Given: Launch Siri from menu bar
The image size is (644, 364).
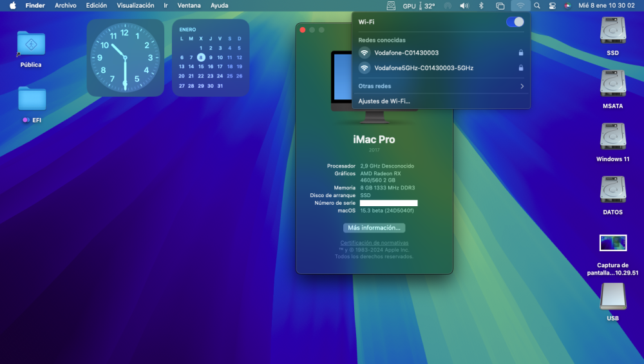Looking at the screenshot, I should [567, 6].
